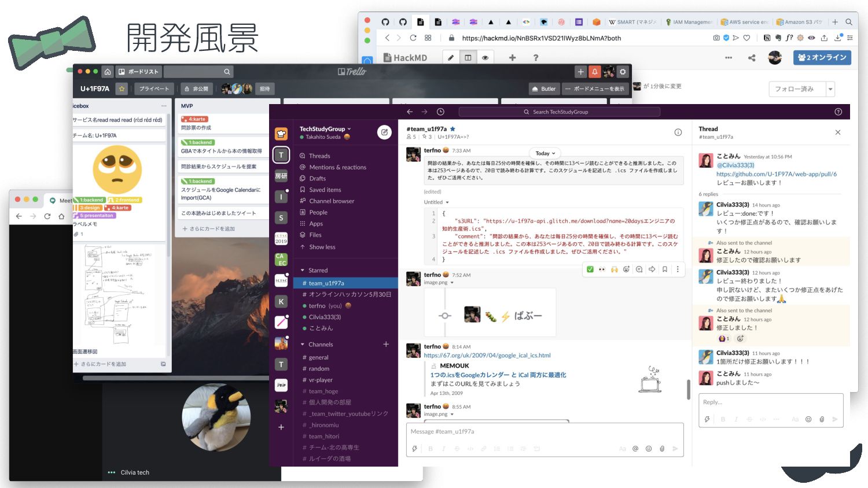Image resolution: width=868 pixels, height=488 pixels.
Task: Bookmark the hovered Slack message
Action: coord(665,269)
